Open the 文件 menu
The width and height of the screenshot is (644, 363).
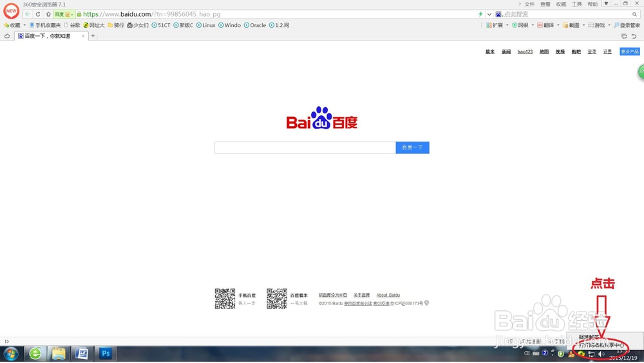coord(529,4)
